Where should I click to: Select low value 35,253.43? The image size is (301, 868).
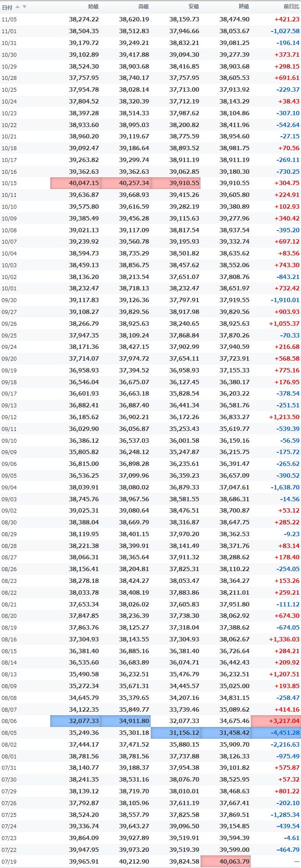(184, 429)
